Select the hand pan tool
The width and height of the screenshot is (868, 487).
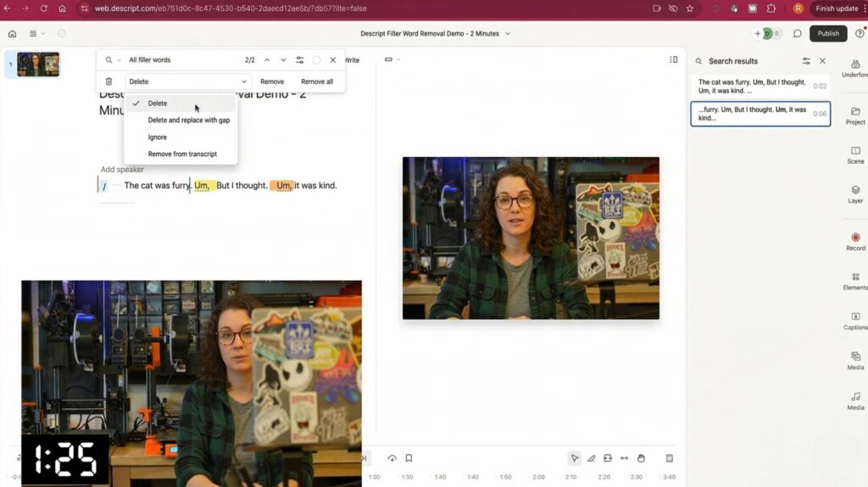[x=641, y=458]
